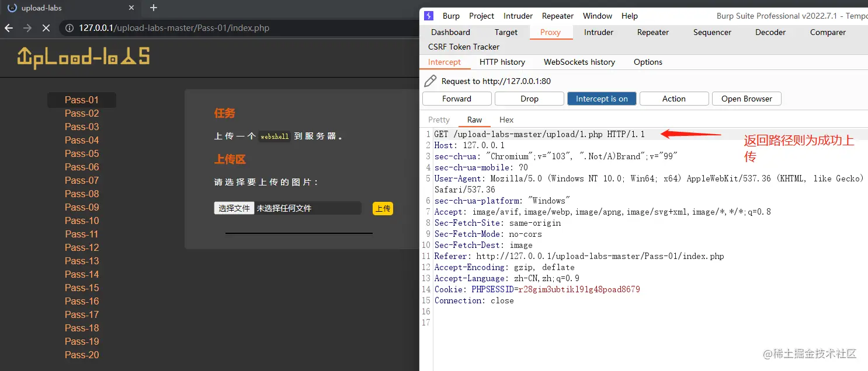Open the HTTP history sub-tab
Screen dimensions: 868x371
(x=502, y=62)
